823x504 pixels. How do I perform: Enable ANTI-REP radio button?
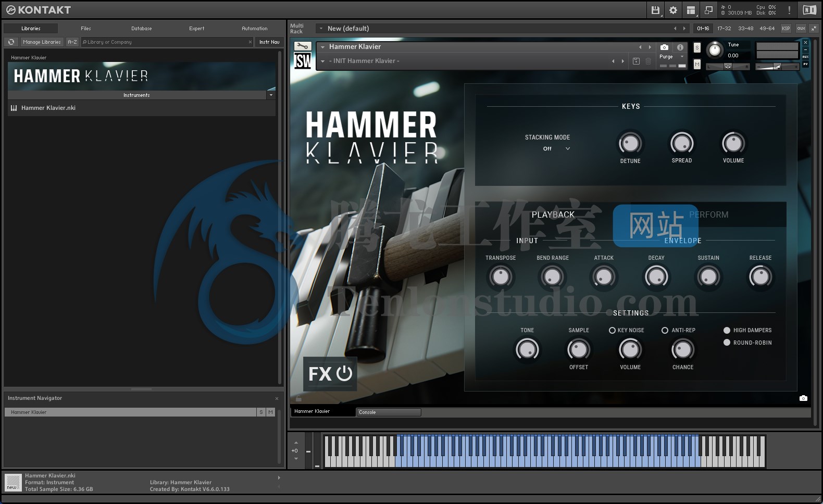[665, 330]
